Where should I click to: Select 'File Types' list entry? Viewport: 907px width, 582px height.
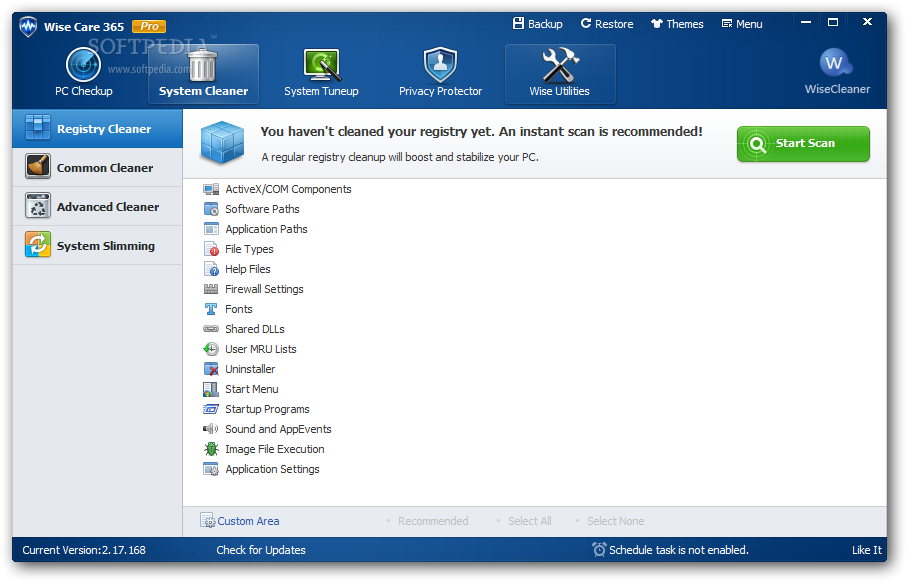[249, 249]
